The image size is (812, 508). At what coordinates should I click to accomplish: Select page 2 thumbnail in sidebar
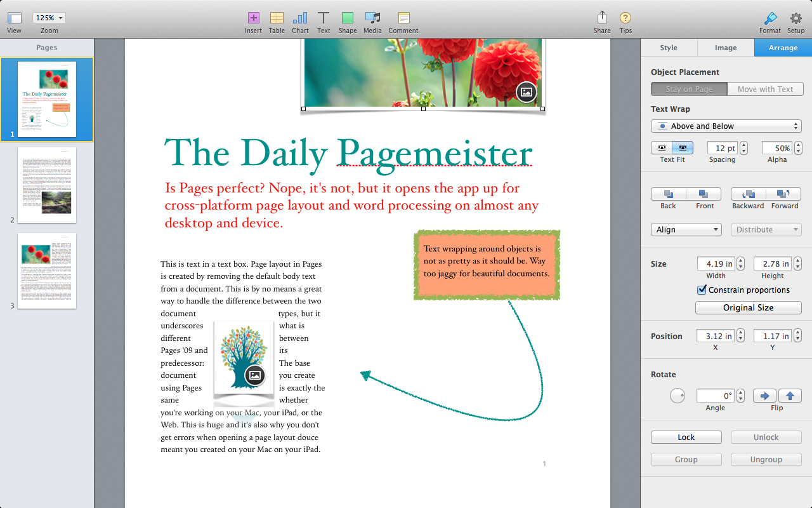(x=47, y=185)
